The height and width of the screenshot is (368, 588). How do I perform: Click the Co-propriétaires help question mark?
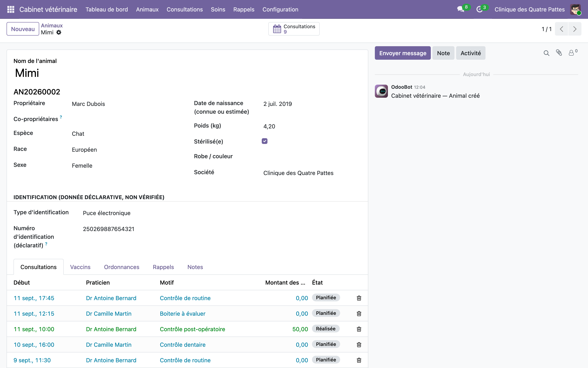(61, 117)
